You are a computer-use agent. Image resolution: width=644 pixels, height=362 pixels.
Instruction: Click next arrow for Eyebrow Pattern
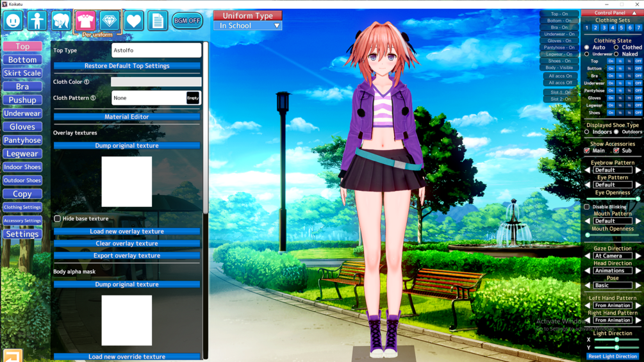click(638, 170)
